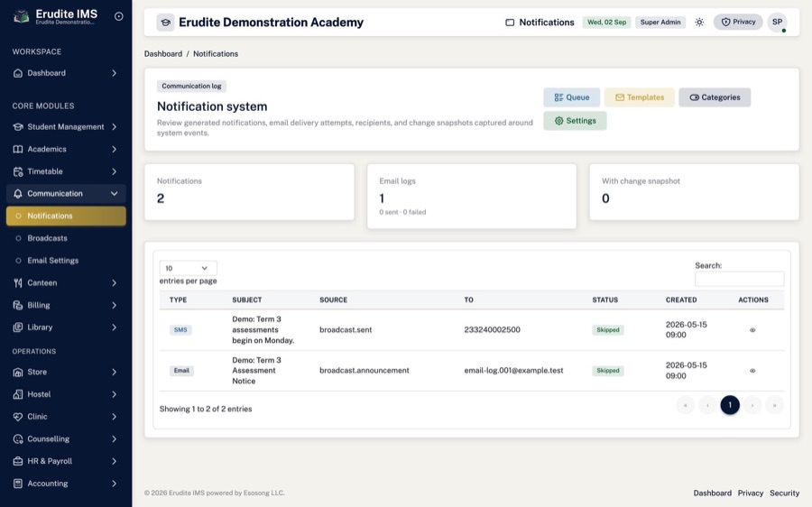
Task: Click into the table Search field
Action: (x=739, y=279)
